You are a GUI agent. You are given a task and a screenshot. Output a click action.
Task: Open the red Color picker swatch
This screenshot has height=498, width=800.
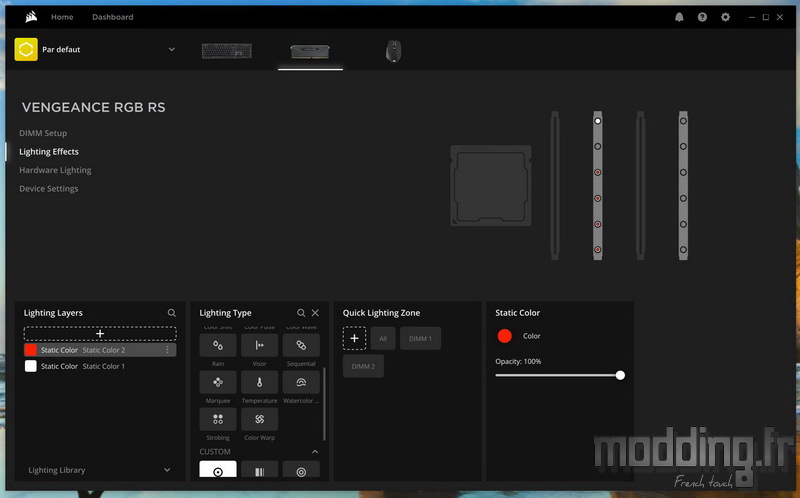pos(505,336)
